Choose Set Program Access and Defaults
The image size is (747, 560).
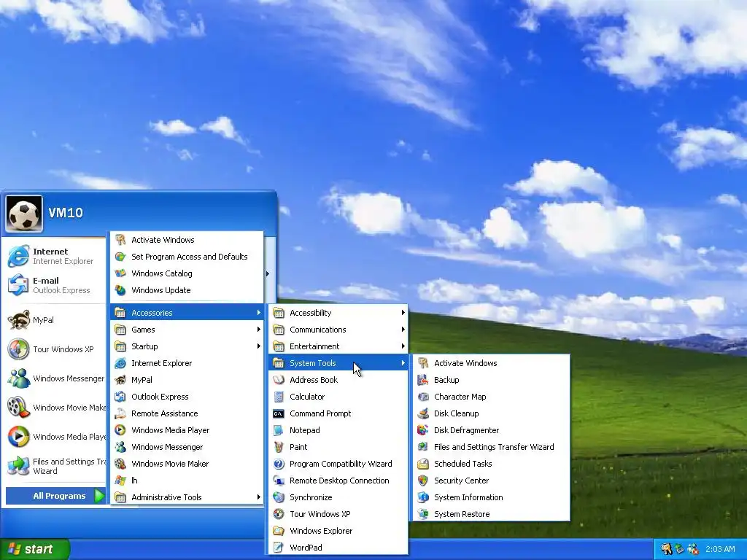187,257
